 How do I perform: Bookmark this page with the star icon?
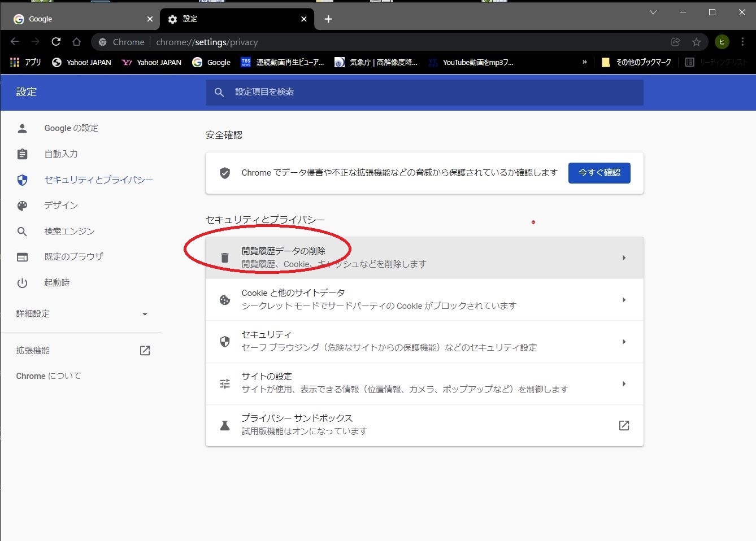coord(696,42)
